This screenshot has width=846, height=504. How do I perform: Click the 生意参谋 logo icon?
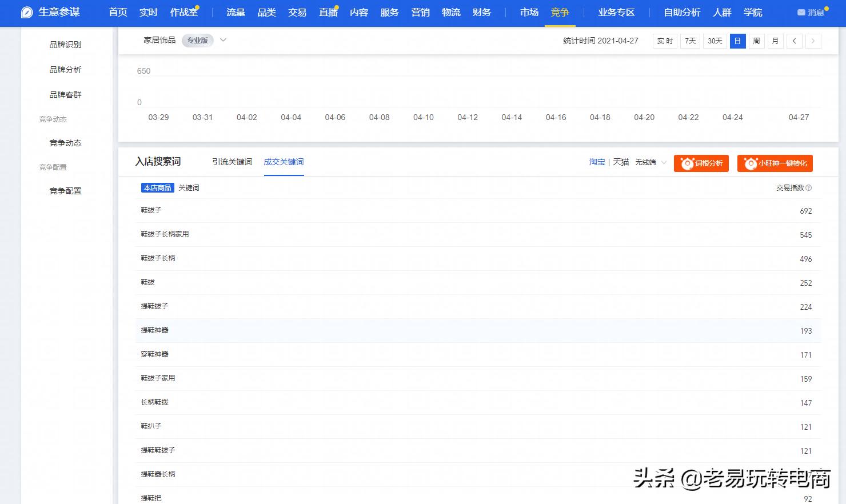coord(26,12)
